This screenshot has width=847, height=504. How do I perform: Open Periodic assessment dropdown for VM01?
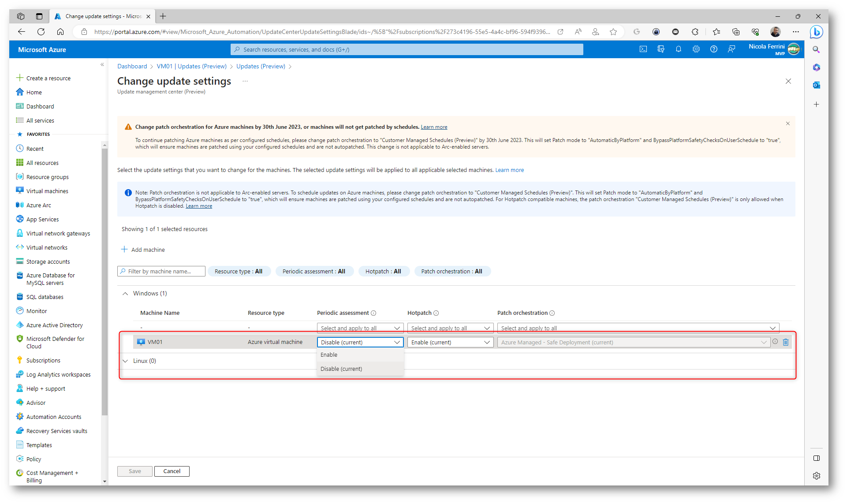[360, 342]
